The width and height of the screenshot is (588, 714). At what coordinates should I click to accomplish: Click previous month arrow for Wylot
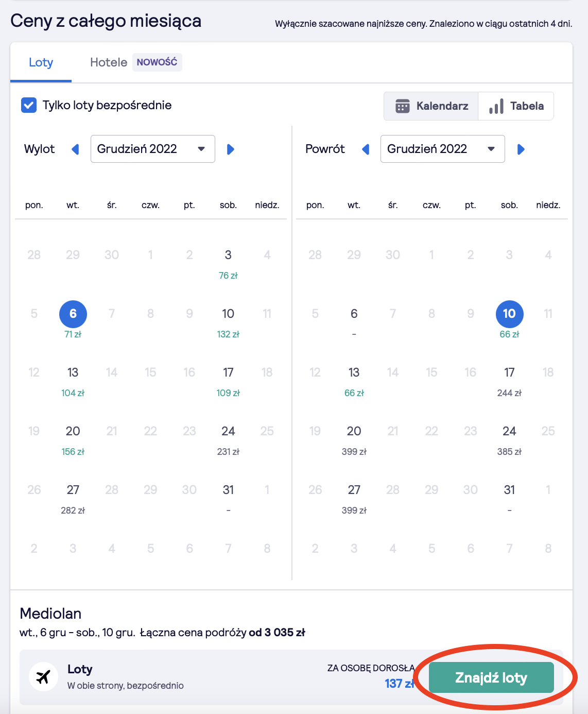[75, 149]
